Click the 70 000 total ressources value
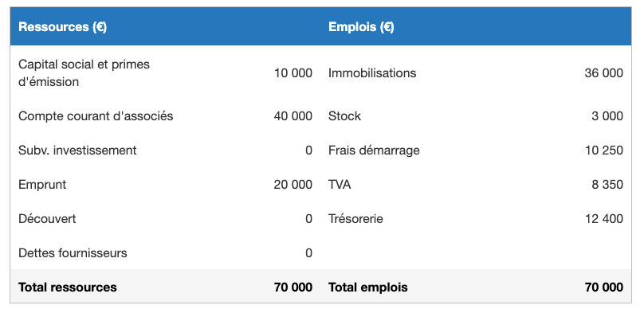This screenshot has height=313, width=644. [293, 288]
